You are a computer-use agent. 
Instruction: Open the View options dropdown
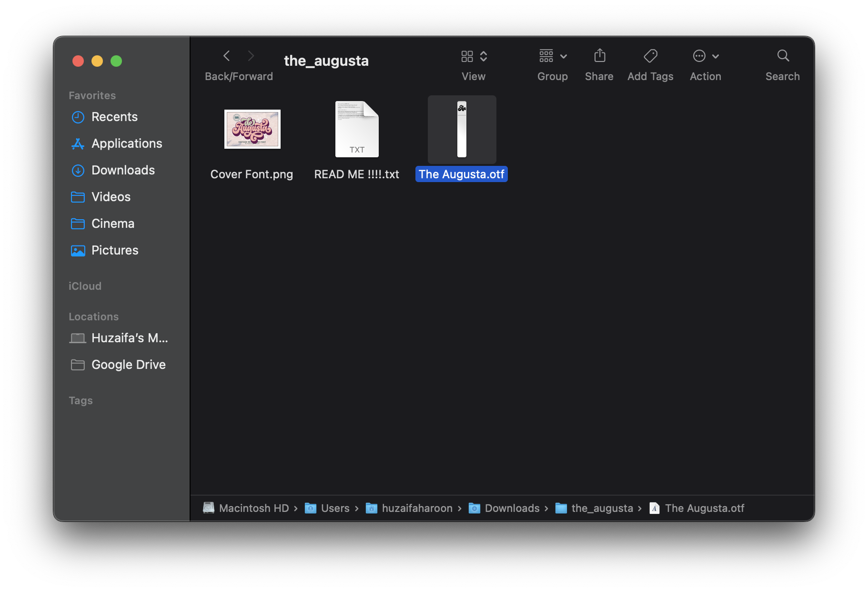pos(484,56)
